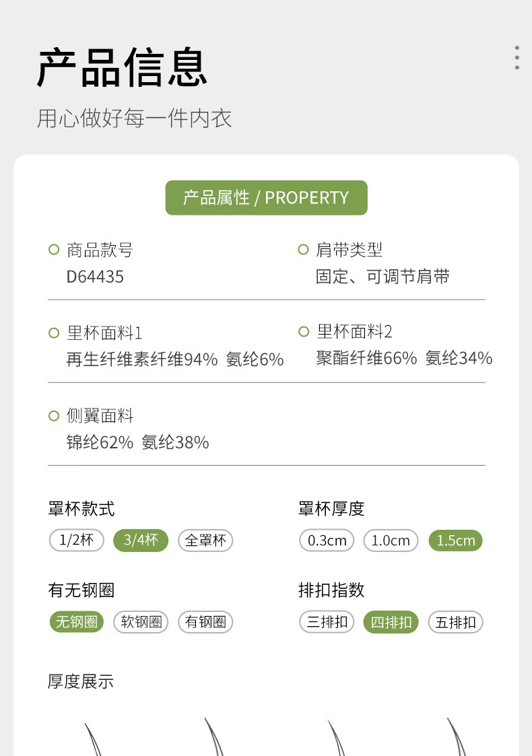Screen dimensions: 532x756
Task: Choose the 全罩杯 full cup option
Action: tap(205, 540)
